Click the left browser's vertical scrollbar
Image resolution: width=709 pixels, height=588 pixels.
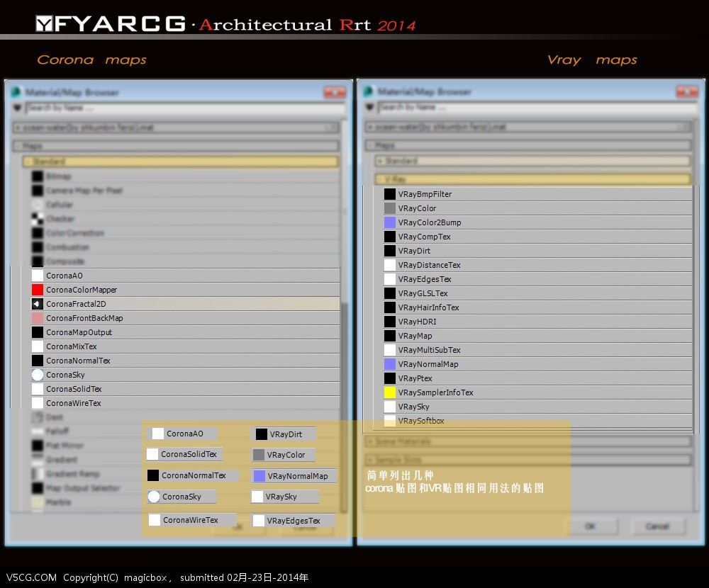(344, 407)
